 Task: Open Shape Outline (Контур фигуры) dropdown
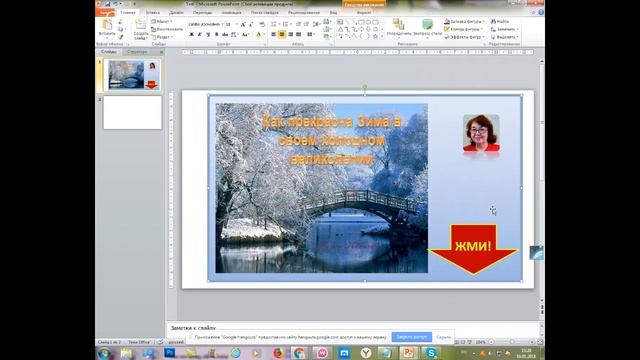pos(464,29)
